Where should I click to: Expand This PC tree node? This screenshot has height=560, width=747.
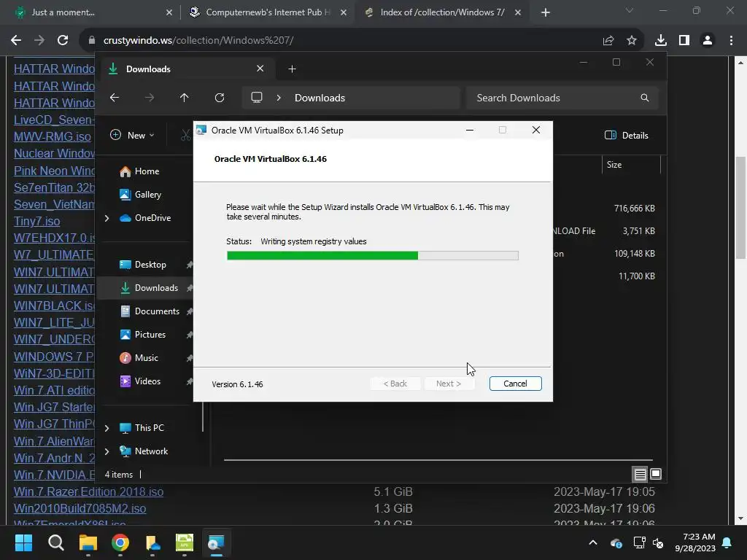coord(107,428)
